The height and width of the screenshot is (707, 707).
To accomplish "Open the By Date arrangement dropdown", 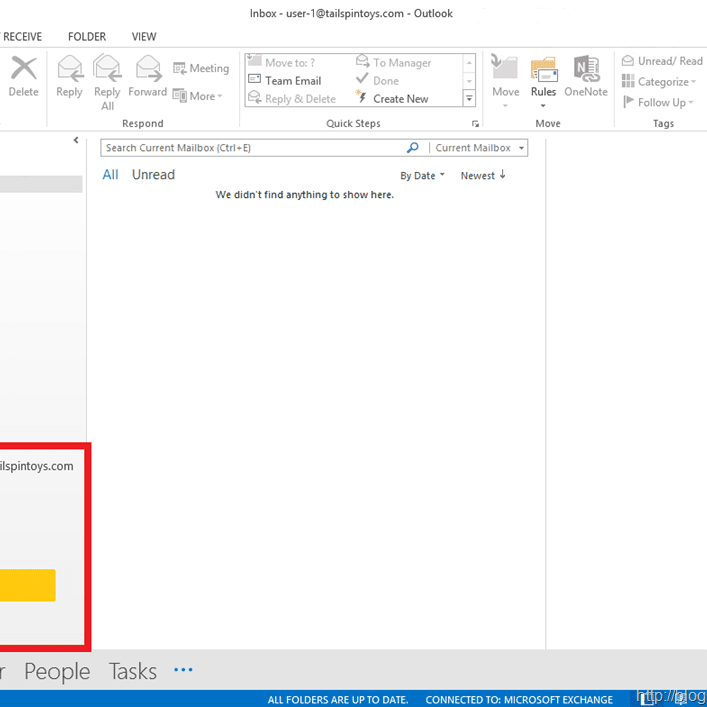I will 422,175.
